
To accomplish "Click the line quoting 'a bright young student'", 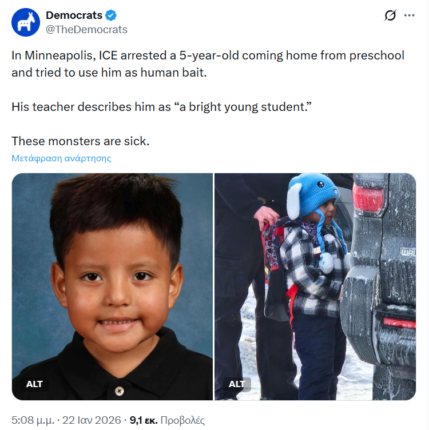I will tap(162, 107).
